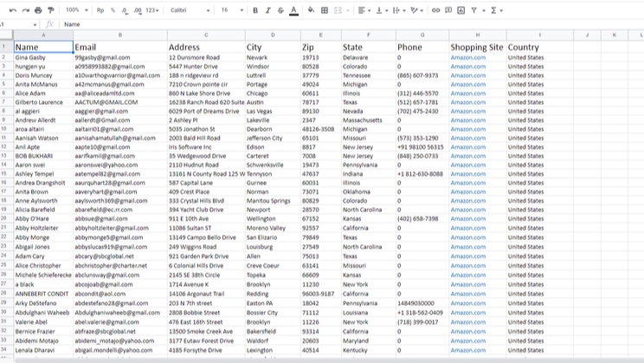
Task: Open the name box dropdown arrow
Action: (35, 24)
